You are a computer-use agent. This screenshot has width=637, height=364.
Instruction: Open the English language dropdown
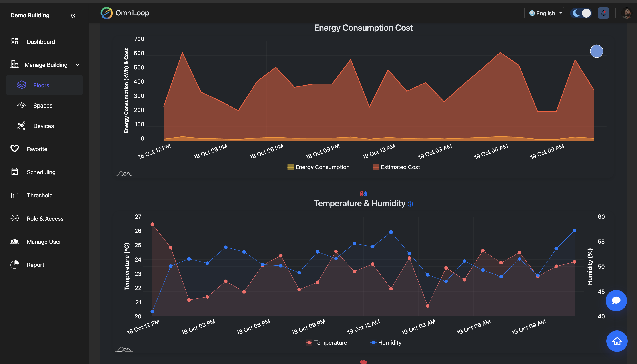coord(544,13)
